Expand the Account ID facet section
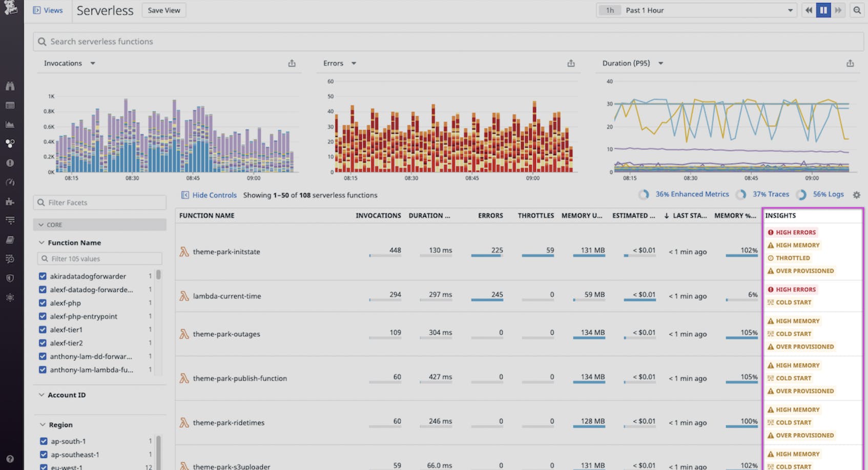Viewport: 868px width, 470px height. pos(42,395)
